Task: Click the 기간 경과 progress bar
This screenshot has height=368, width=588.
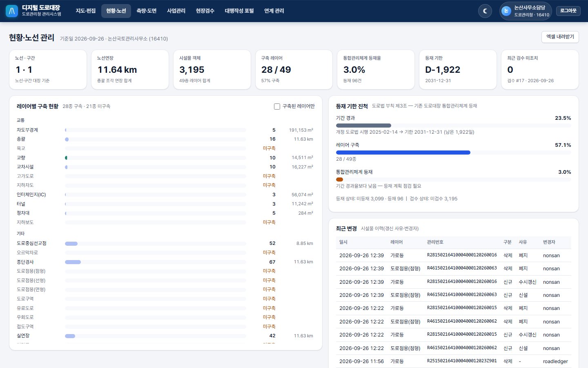Action: tap(454, 126)
